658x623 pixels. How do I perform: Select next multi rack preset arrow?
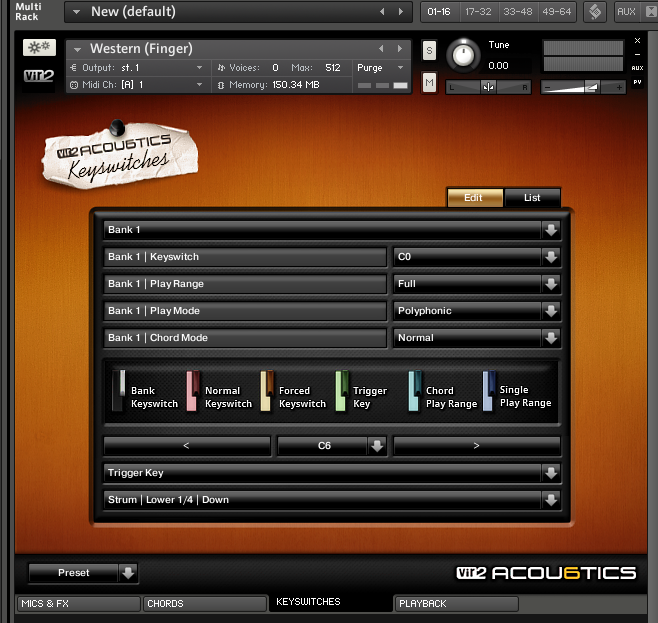401,12
